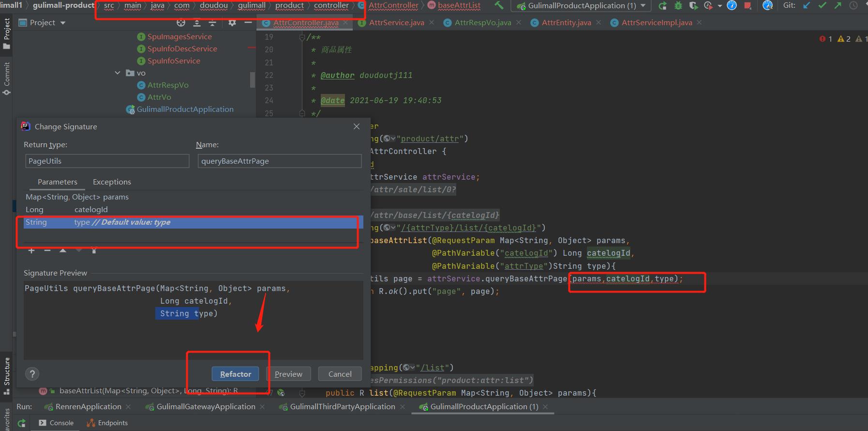Click the red error indicator in editor
868x431 pixels.
(x=825, y=39)
